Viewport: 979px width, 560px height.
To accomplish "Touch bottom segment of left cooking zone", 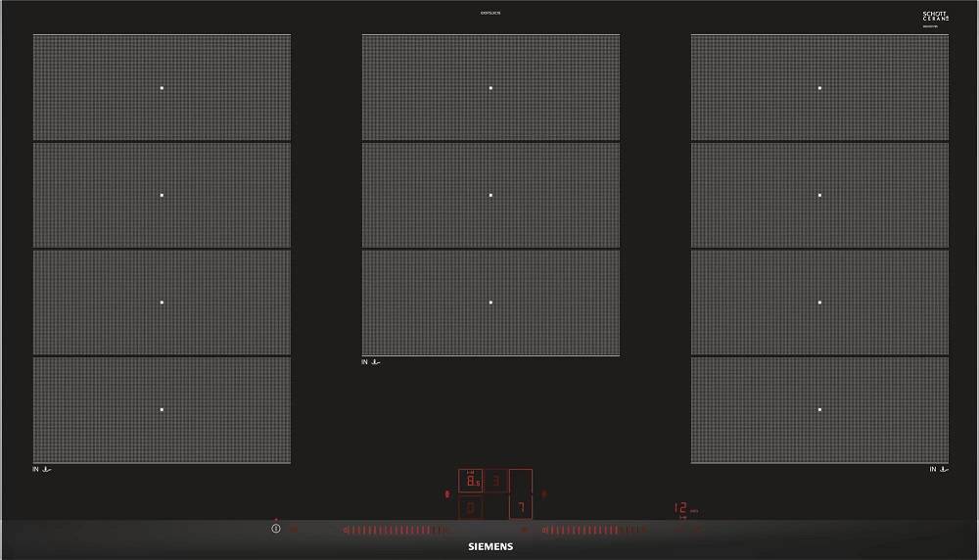I will pyautogui.click(x=162, y=409).
